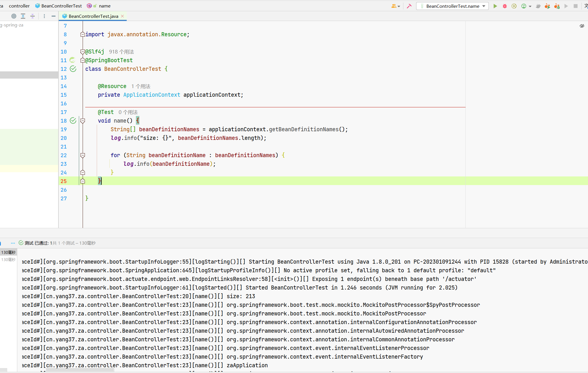Screen dimensions: 588x373
Task: Toggle the reader mode eye icon in editor
Action: tap(582, 26)
